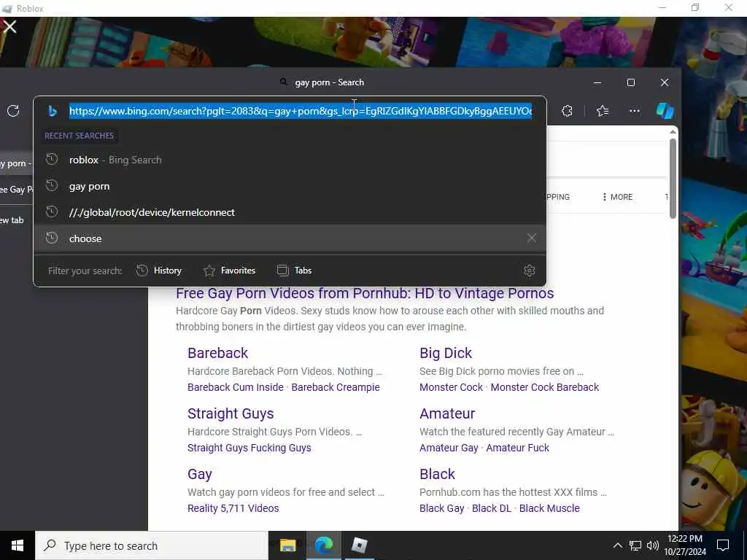Minimize the Roblox window
Image resolution: width=747 pixels, height=560 pixels.
[x=662, y=7]
